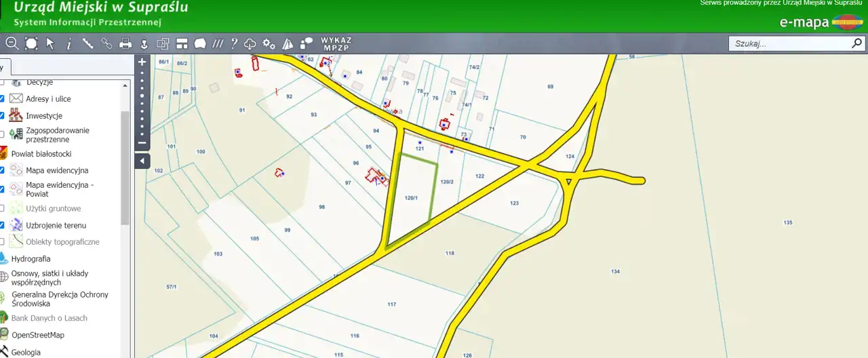This screenshot has width=868, height=358.
Task: Open the OpenStreetMap layer group
Action: coord(37,335)
